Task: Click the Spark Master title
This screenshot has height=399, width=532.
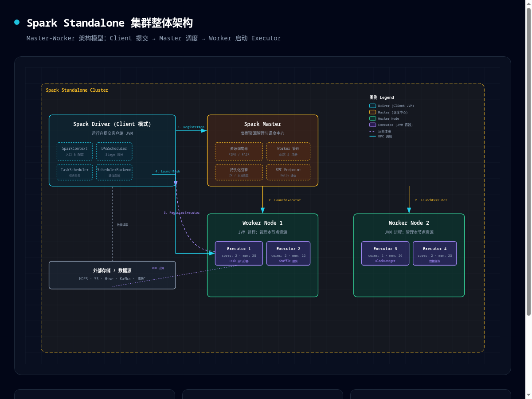Action: (x=262, y=124)
